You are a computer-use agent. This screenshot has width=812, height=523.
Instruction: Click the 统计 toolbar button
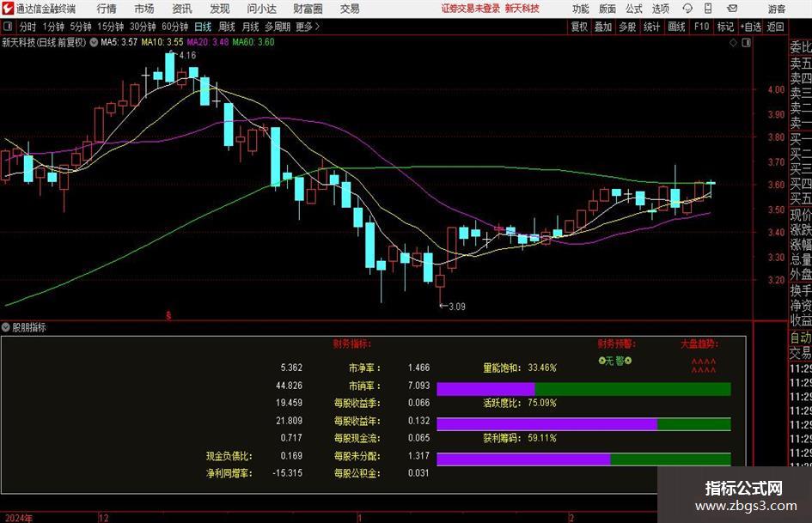651,27
